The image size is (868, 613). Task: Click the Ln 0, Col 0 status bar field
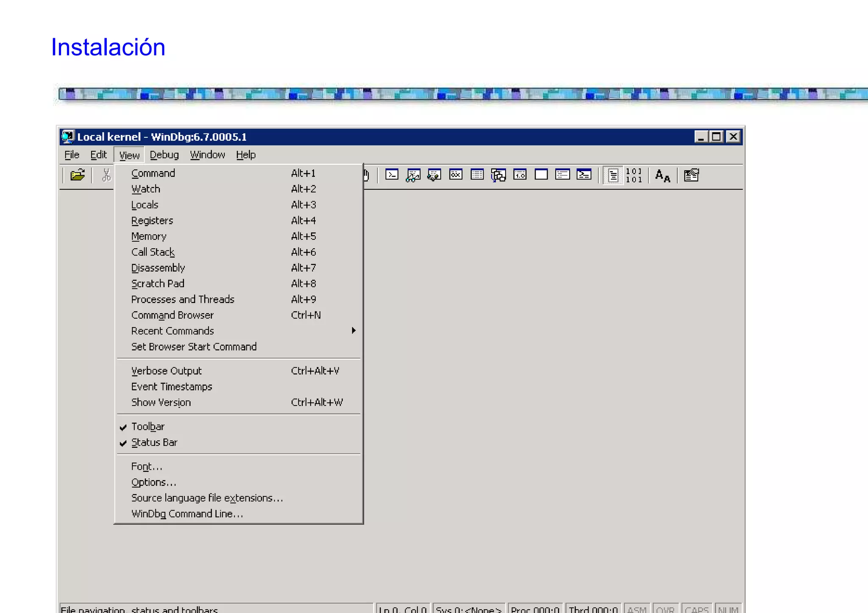(x=402, y=609)
